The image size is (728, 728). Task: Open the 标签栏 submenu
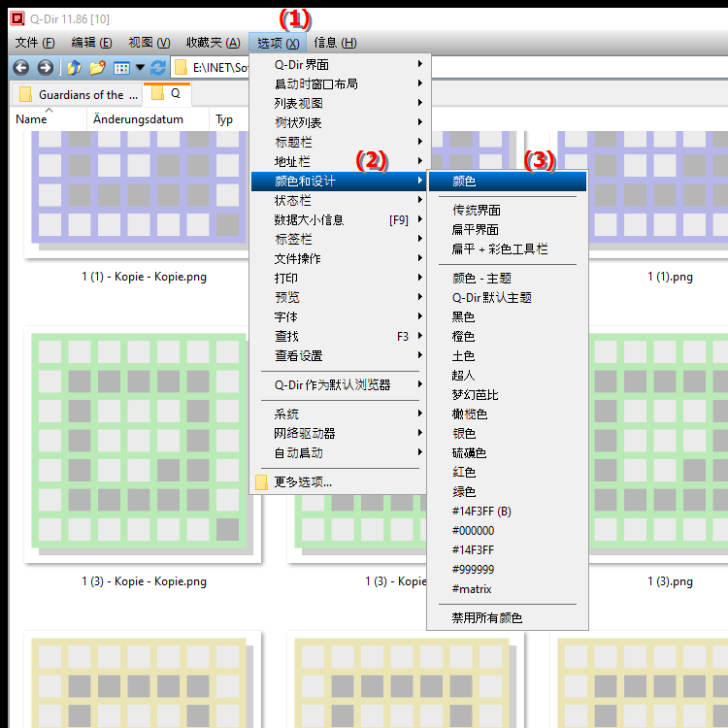point(338,240)
